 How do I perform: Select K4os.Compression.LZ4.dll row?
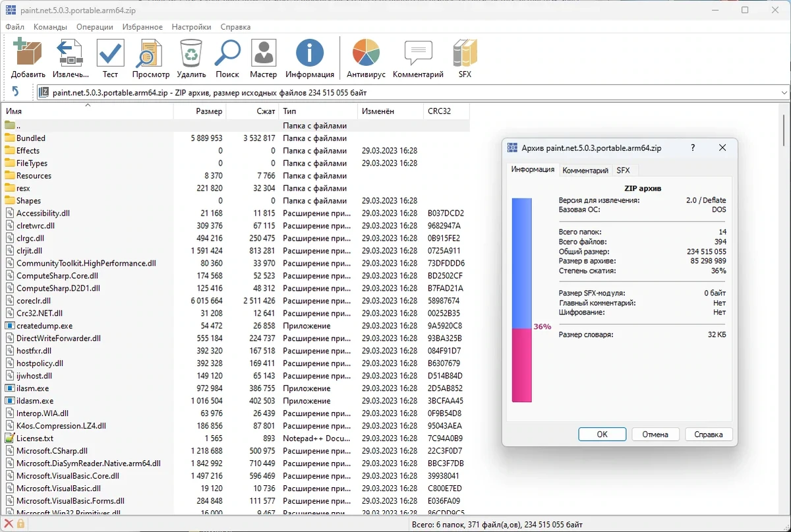coord(236,426)
